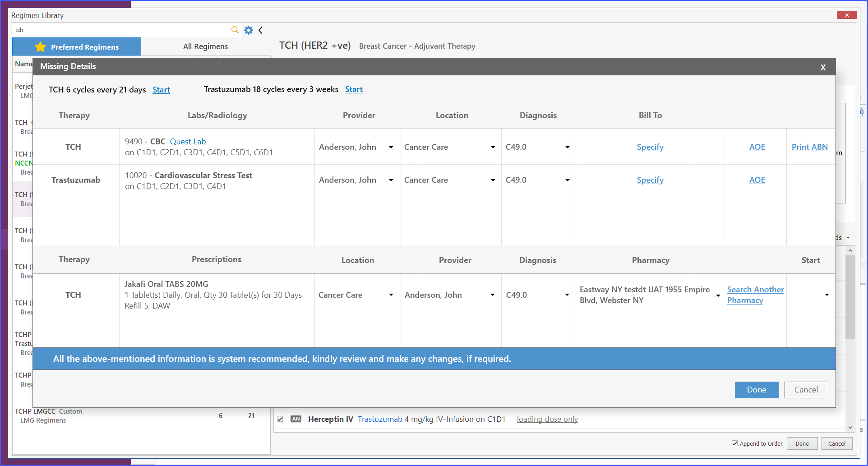Select TCHP LMGCC Custom regimen row
Screen dimensions: 868x466
(141, 415)
